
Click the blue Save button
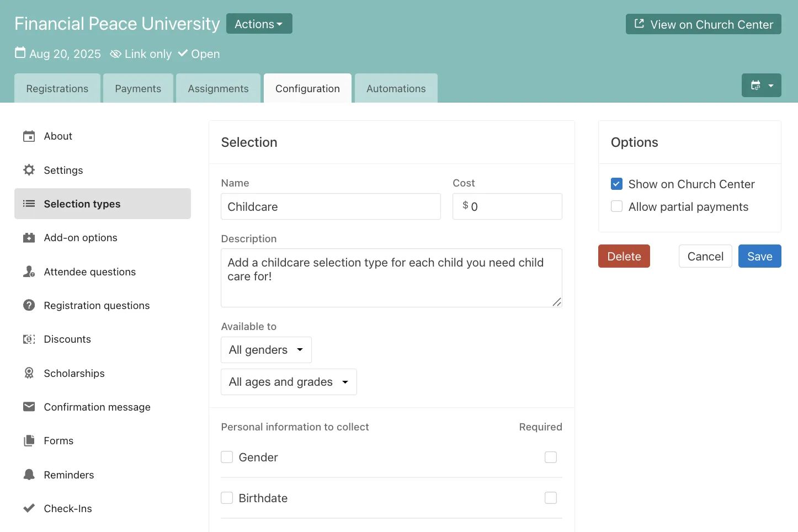(759, 256)
